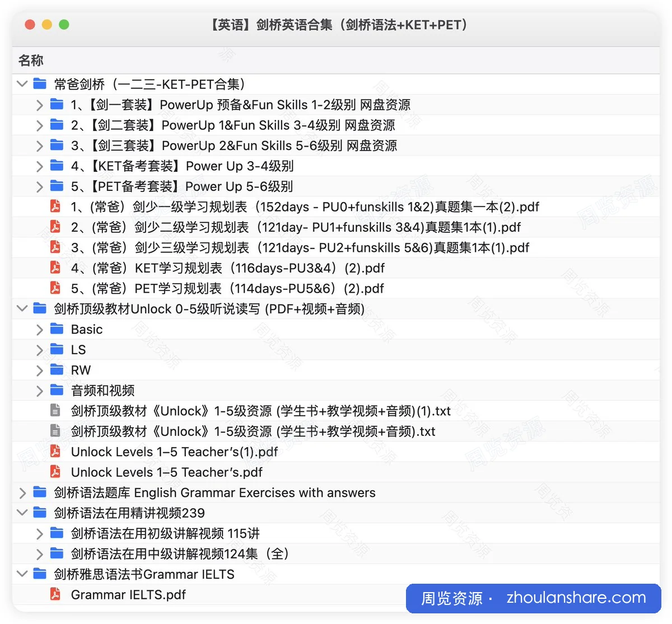Sort by the 名称 column header
The width and height of the screenshot is (672, 624).
click(x=31, y=60)
